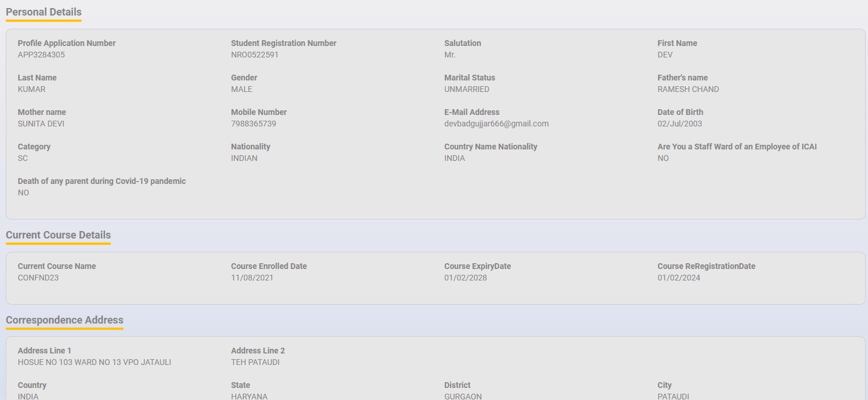The height and width of the screenshot is (400, 868).
Task: Click the father's name value RAMESH CHAND
Action: [688, 90]
